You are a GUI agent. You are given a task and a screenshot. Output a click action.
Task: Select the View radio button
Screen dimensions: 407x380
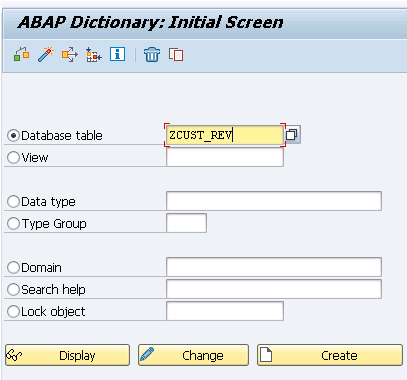pyautogui.click(x=13, y=158)
